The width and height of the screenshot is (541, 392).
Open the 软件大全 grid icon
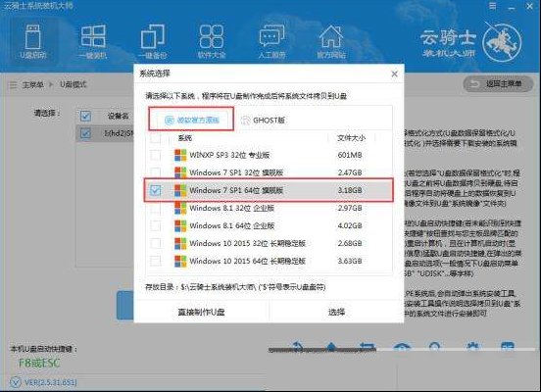point(211,41)
